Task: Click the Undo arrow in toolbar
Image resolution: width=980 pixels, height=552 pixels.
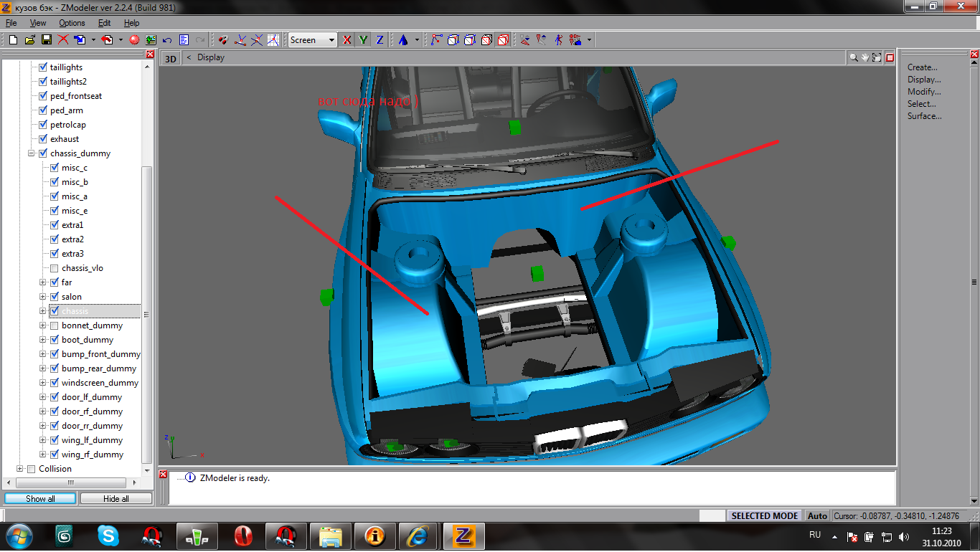Action: tap(167, 40)
